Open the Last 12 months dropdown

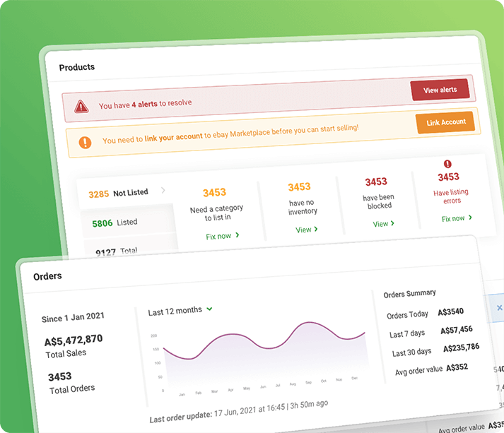point(180,310)
